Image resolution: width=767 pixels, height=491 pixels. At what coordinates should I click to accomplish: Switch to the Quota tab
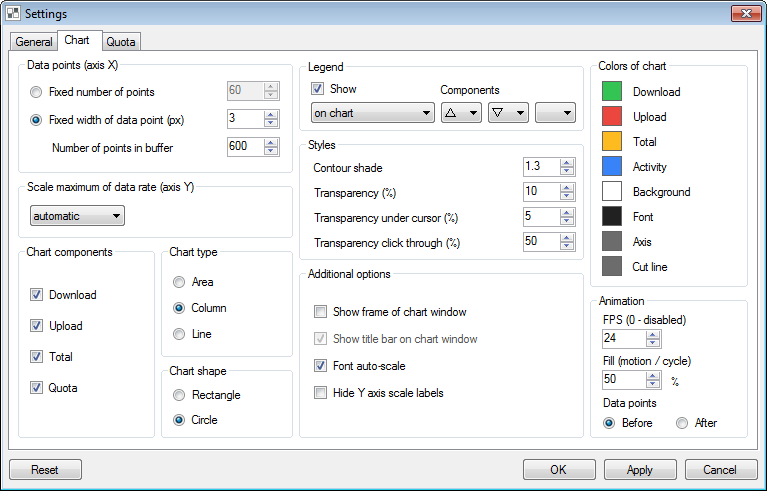click(x=121, y=41)
